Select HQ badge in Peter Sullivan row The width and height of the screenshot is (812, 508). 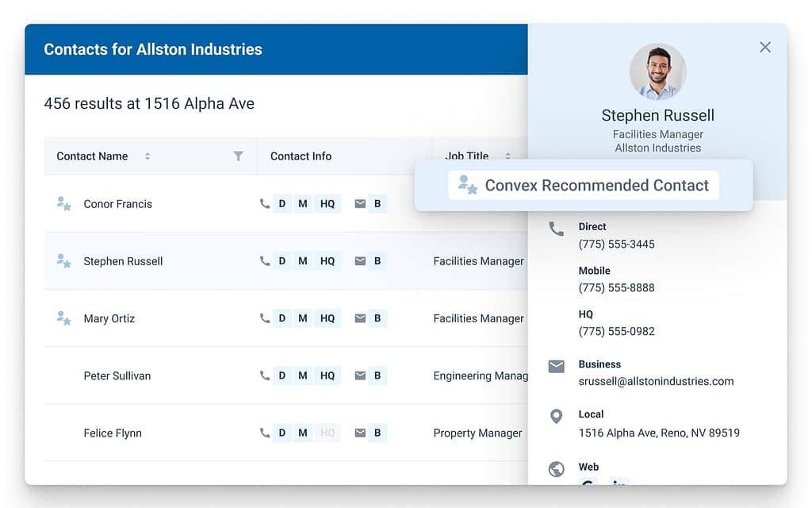(x=327, y=375)
